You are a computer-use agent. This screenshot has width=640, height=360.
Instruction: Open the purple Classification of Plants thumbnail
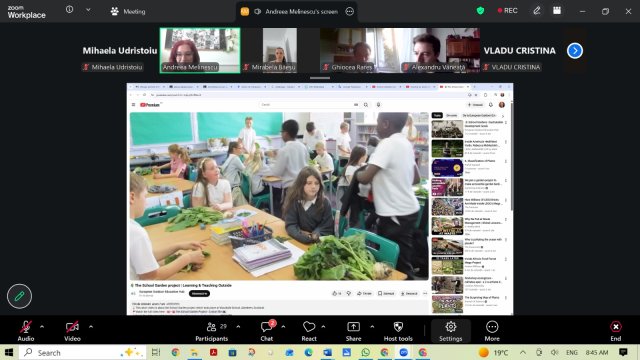447,168
